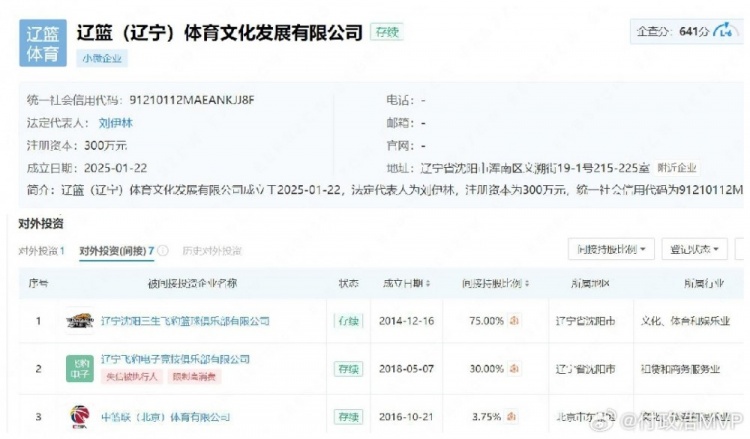The height and width of the screenshot is (439, 750).
Task: Click the info icon beside 对外投资(间接)
Action: (163, 251)
